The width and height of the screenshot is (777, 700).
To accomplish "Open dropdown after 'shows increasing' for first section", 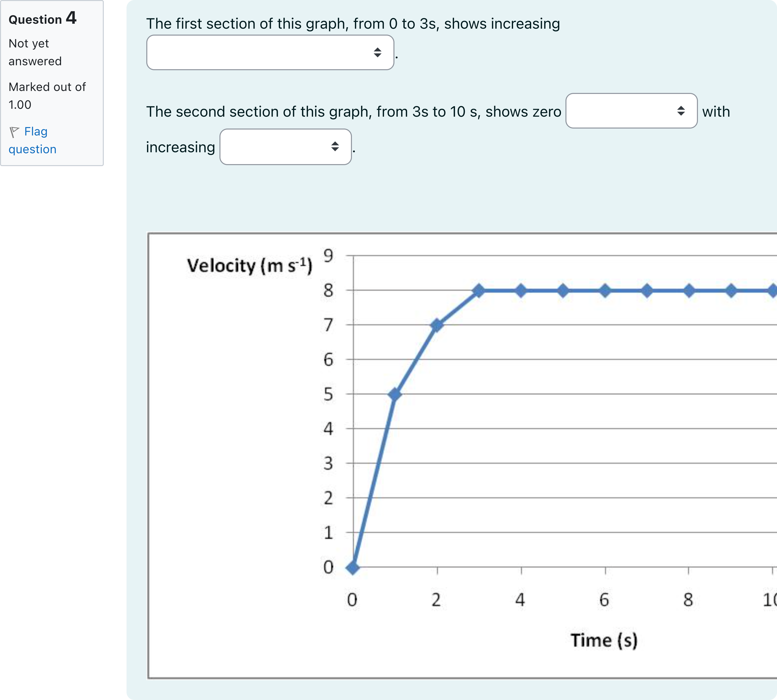I will 270,52.
